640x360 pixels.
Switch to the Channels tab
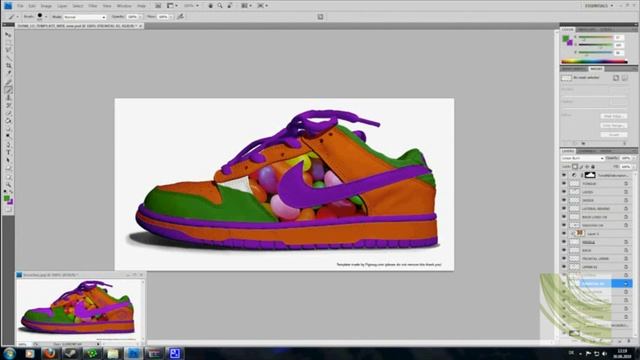click(x=586, y=151)
